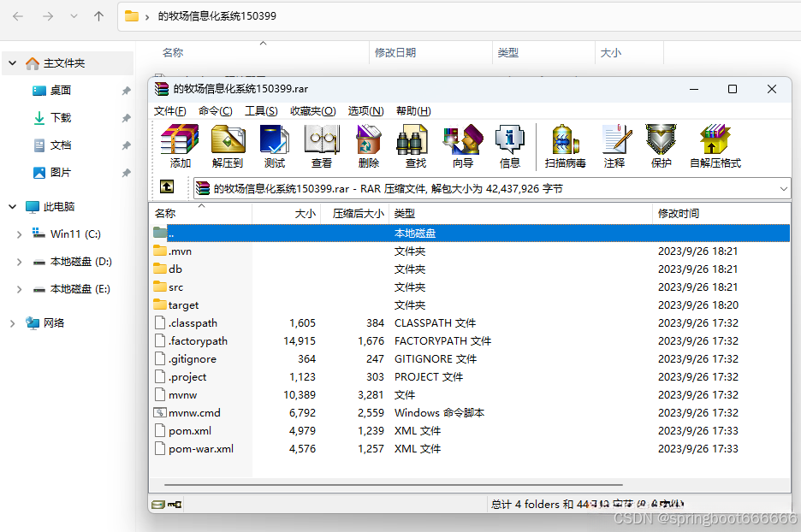801x532 pixels.
Task: Sort by 修改时间 column header
Action: pyautogui.click(x=721, y=214)
